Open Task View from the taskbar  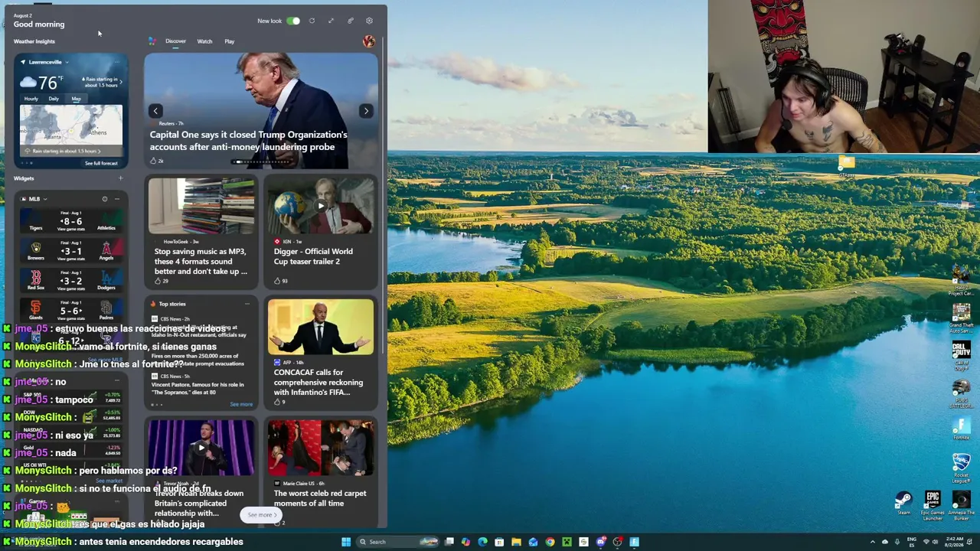tap(449, 542)
